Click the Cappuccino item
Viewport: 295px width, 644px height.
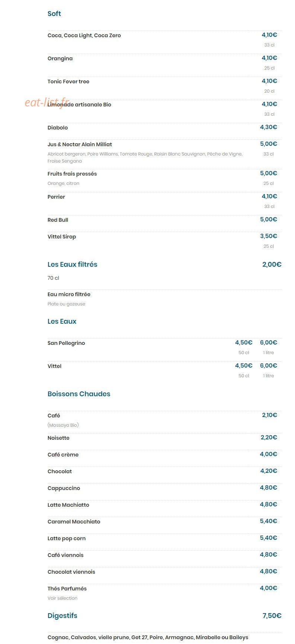click(x=64, y=488)
